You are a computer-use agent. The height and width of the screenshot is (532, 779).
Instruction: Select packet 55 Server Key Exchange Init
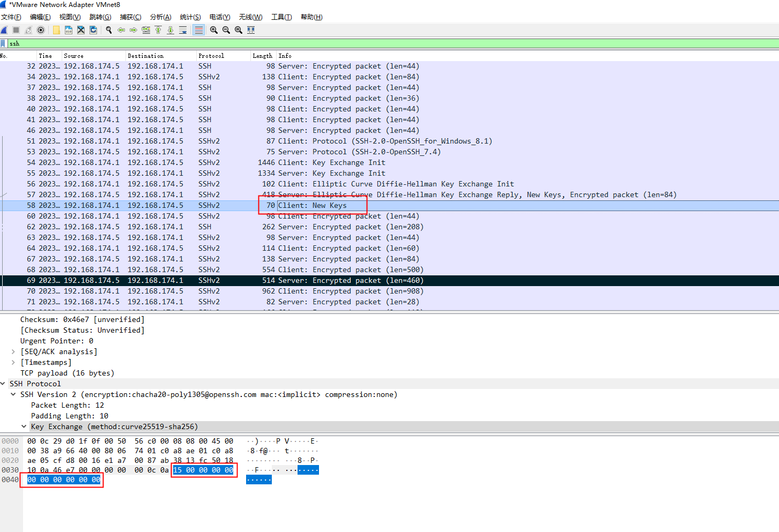pyautogui.click(x=389, y=174)
